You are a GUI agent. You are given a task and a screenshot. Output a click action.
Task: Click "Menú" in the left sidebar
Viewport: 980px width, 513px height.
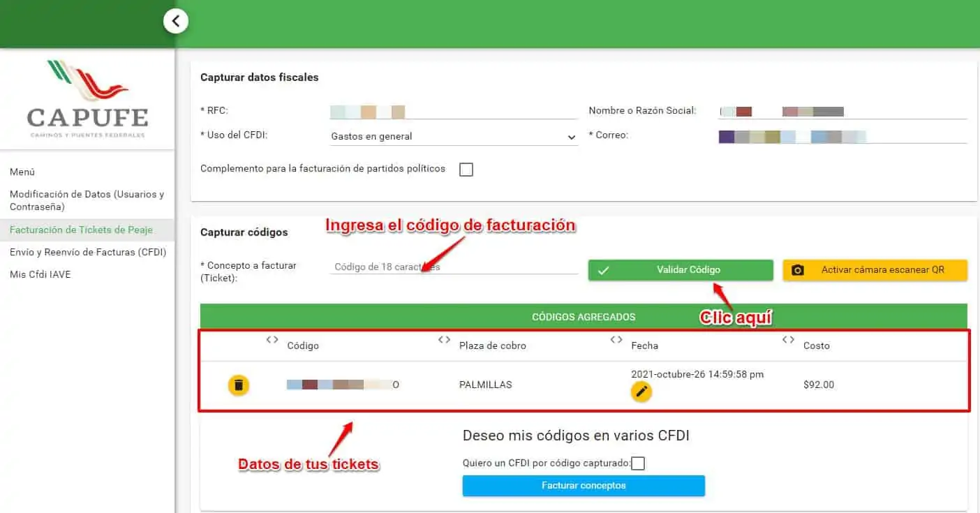tap(22, 172)
